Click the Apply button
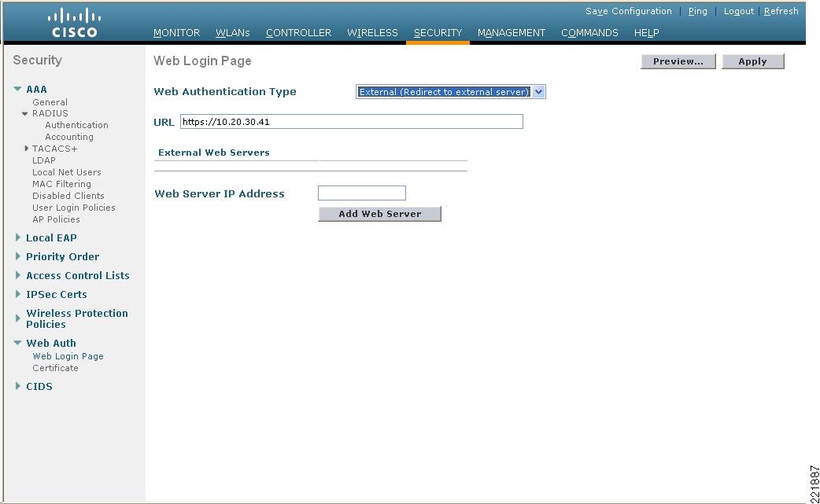The height and width of the screenshot is (504, 820). point(752,61)
